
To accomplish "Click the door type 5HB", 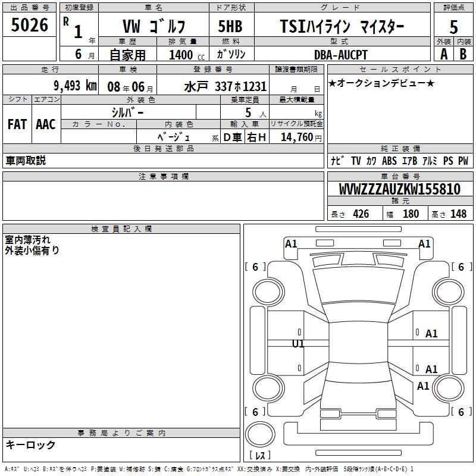I will (230, 26).
